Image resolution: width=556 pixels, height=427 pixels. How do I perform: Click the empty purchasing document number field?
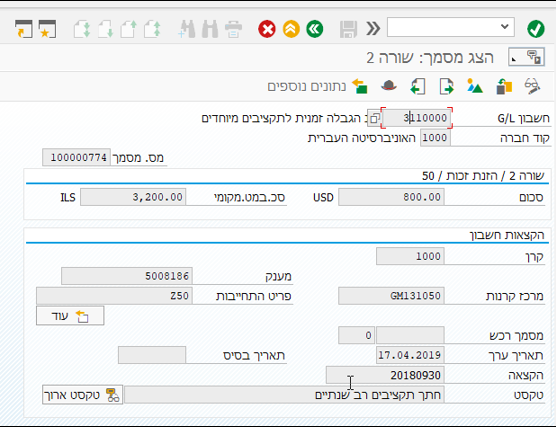pyautogui.click(x=410, y=335)
